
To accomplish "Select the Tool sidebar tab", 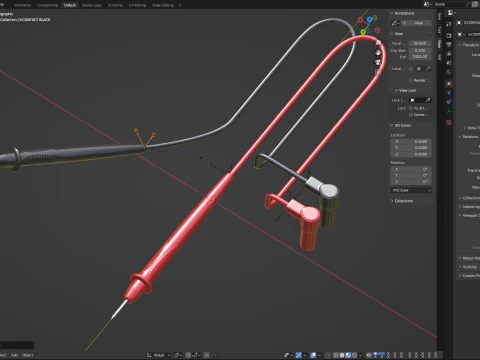I will [439, 30].
